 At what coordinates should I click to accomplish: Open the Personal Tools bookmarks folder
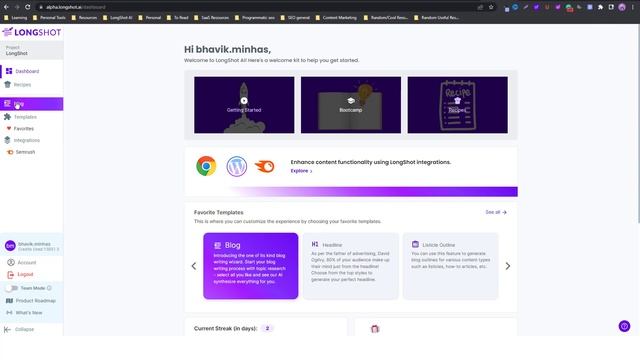click(x=49, y=18)
